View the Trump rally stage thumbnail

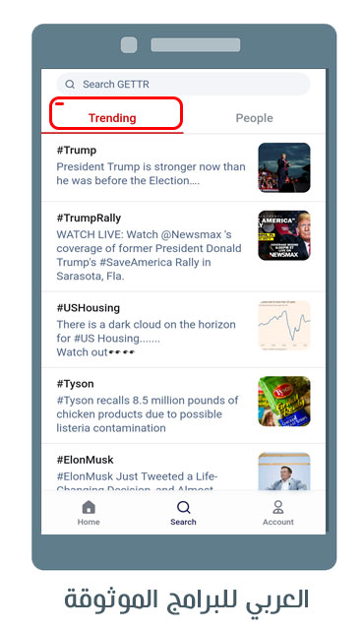click(x=284, y=168)
